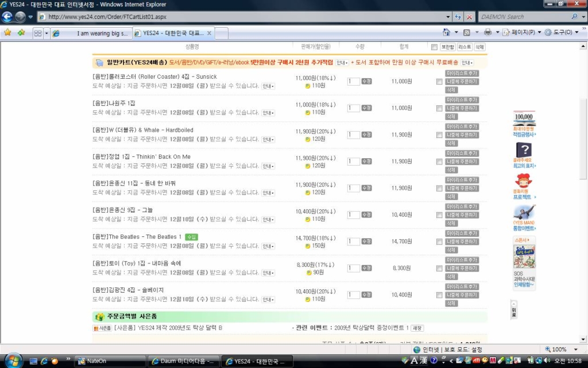Open a new blank tab

[221, 33]
